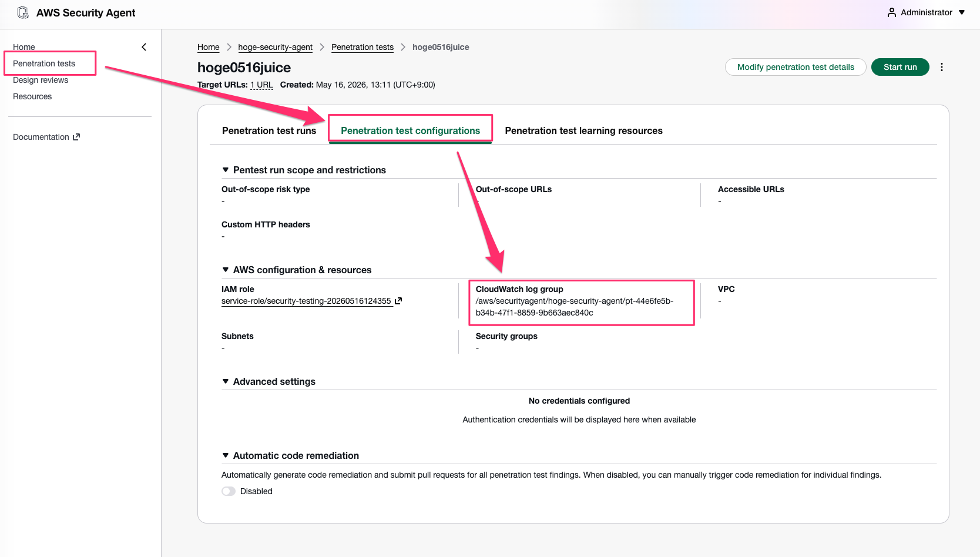This screenshot has width=980, height=557.
Task: Open Design reviews in the sidebar
Action: coord(41,80)
